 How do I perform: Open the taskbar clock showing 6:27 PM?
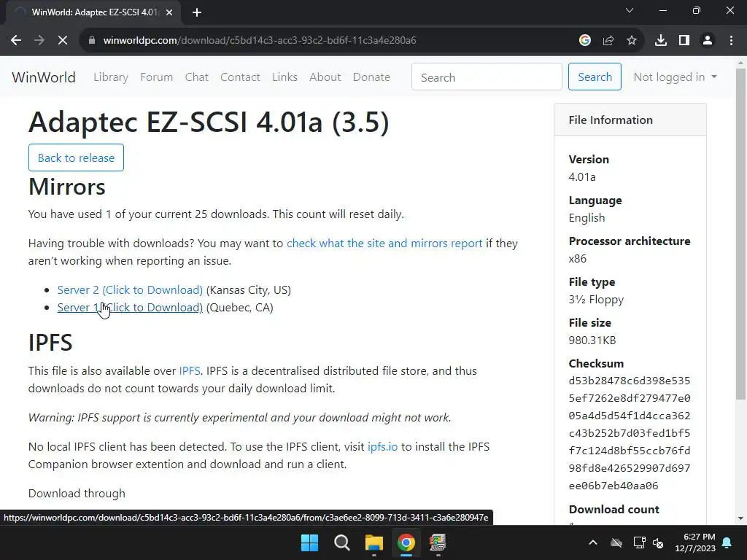tap(695, 542)
